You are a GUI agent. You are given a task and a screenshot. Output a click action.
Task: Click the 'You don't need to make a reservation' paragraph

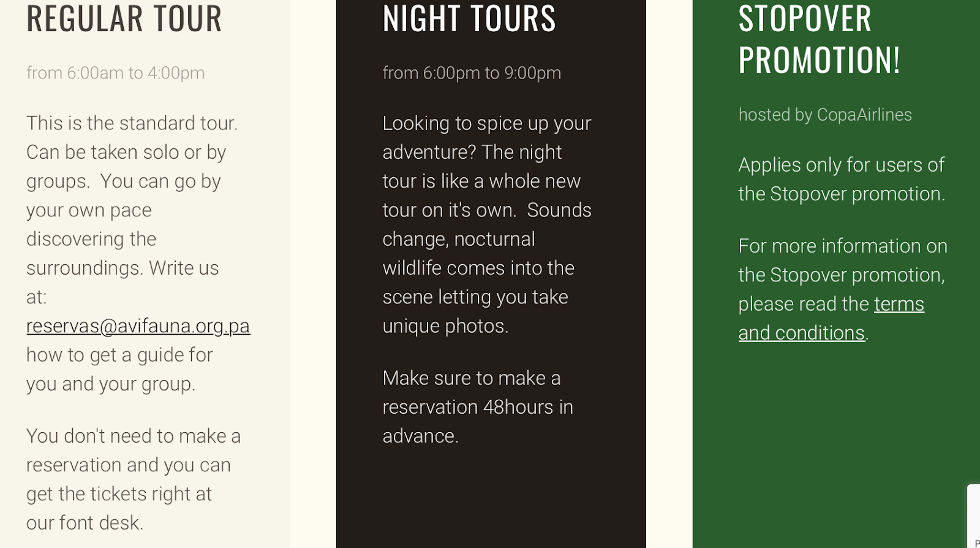point(134,479)
